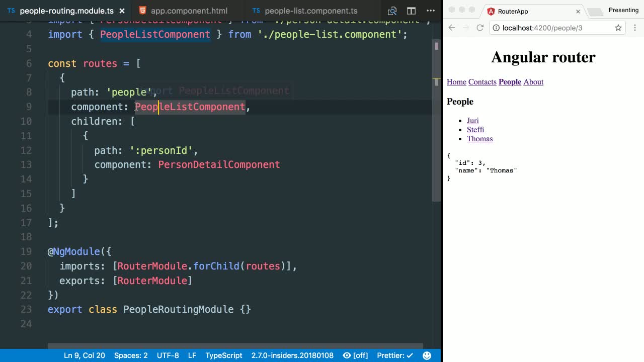Open Chrome's three-dot menu
Image resolution: width=644 pixels, height=362 pixels.
pyautogui.click(x=635, y=28)
